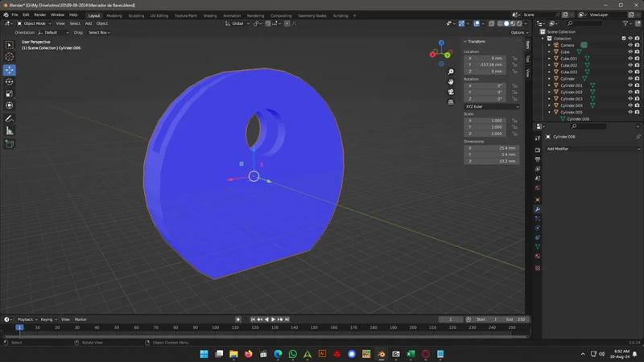Screen dimensions: 644x362
Task: Open the Texture properties checker tab
Action: tap(538, 268)
